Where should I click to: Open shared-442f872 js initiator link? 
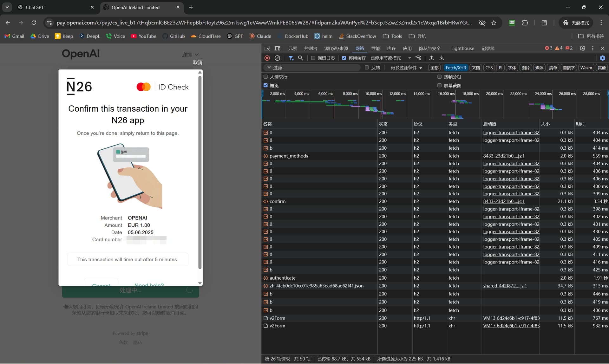[x=505, y=286]
